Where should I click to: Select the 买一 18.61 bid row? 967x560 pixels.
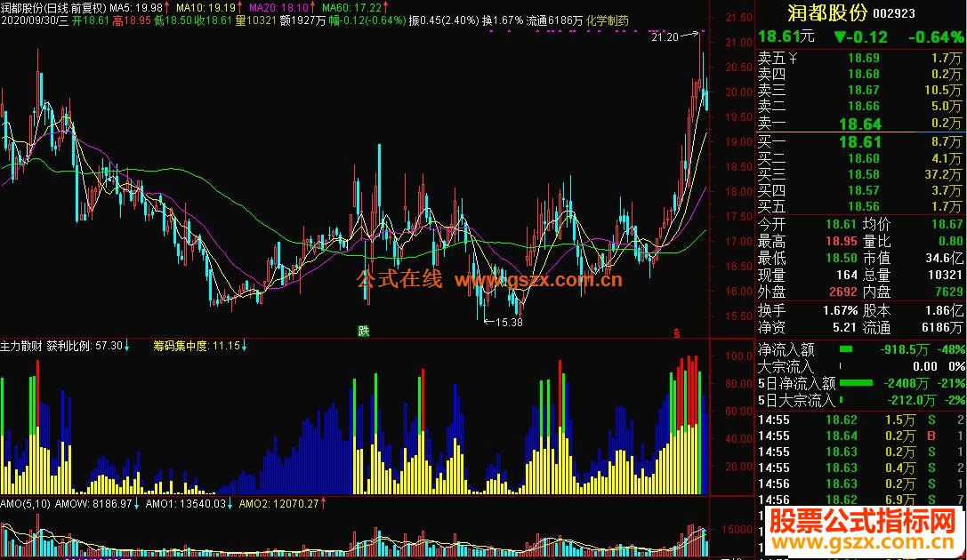[x=859, y=141]
